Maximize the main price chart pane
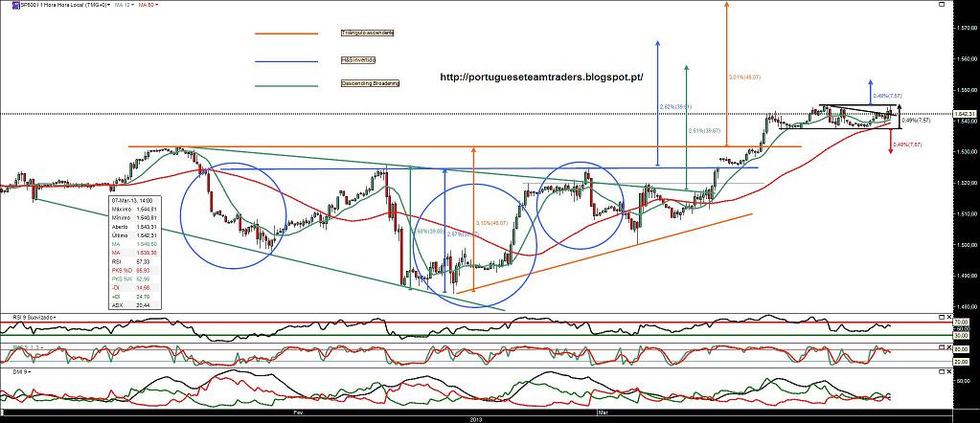This screenshot has height=423, width=980. click(x=943, y=5)
